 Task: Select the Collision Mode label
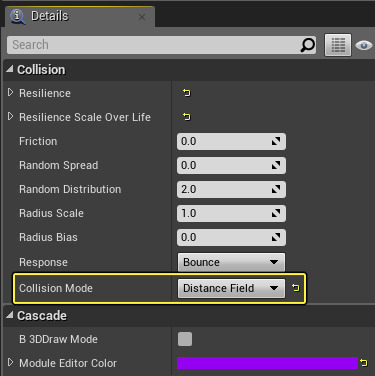coord(56,288)
